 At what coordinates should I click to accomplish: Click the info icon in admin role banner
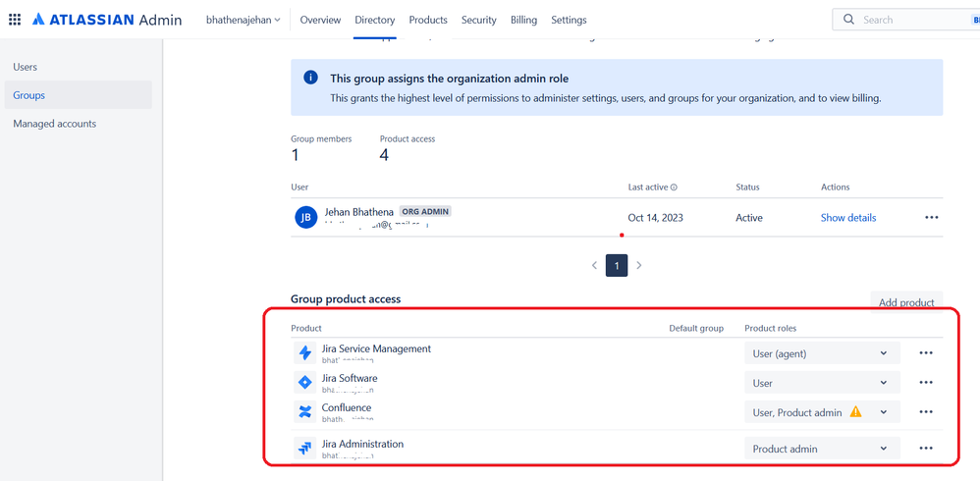tap(310, 78)
